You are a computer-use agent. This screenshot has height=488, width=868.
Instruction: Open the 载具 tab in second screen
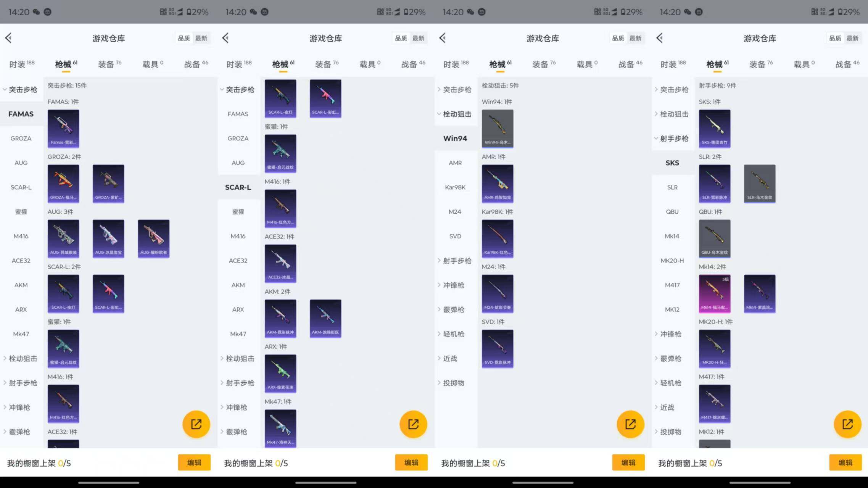[370, 64]
